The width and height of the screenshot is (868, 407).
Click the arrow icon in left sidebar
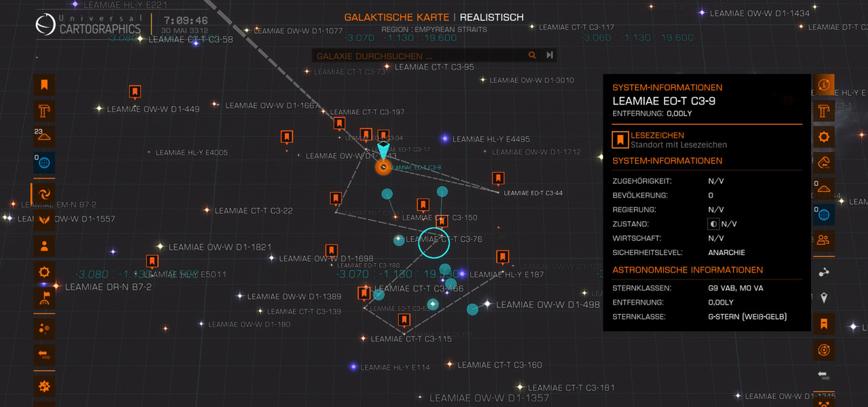tap(44, 354)
